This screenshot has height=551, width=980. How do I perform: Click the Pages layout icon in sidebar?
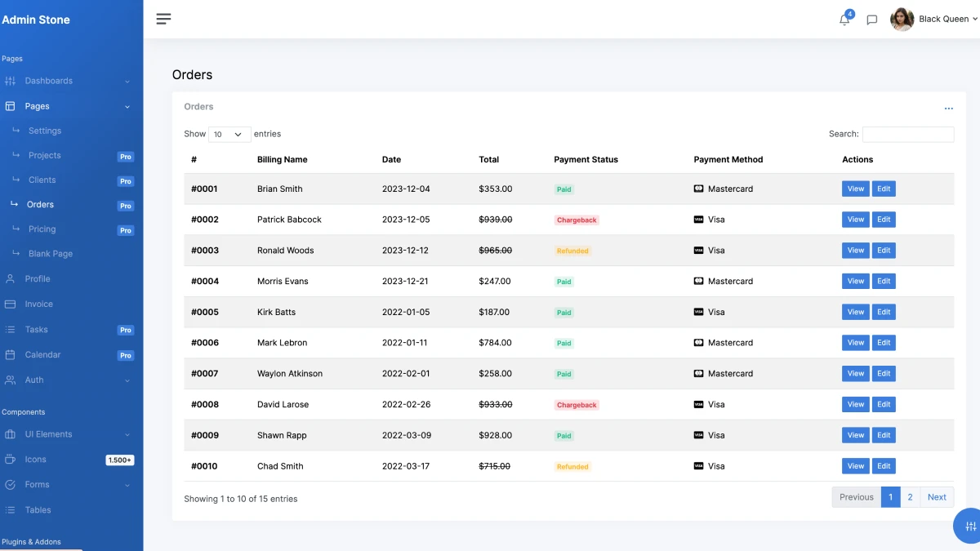point(10,106)
